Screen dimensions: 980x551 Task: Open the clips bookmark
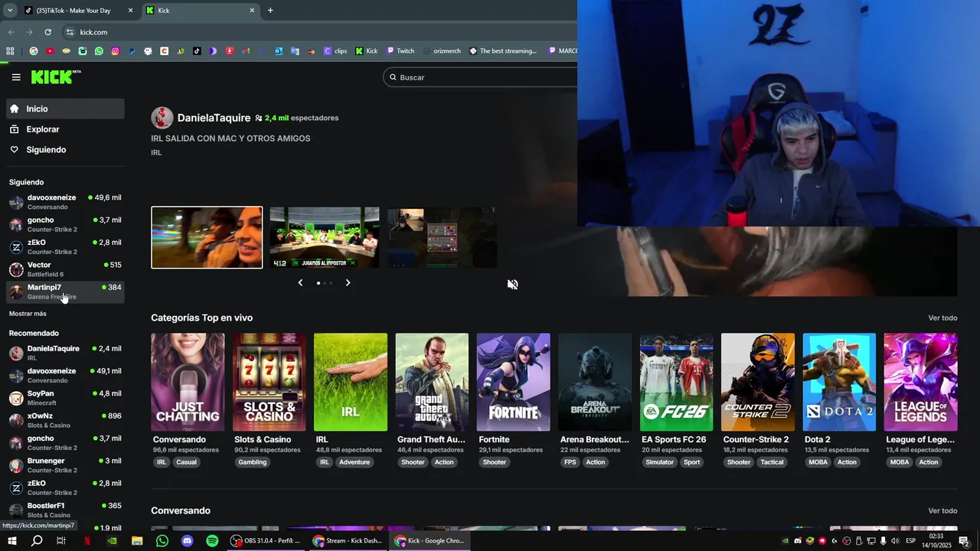(x=335, y=51)
